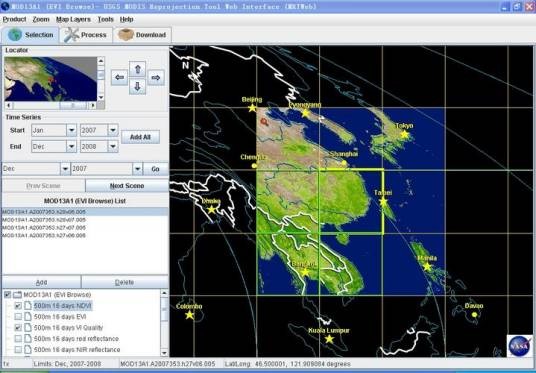
Task: Click the Add button above the layer tree
Action: click(x=41, y=282)
